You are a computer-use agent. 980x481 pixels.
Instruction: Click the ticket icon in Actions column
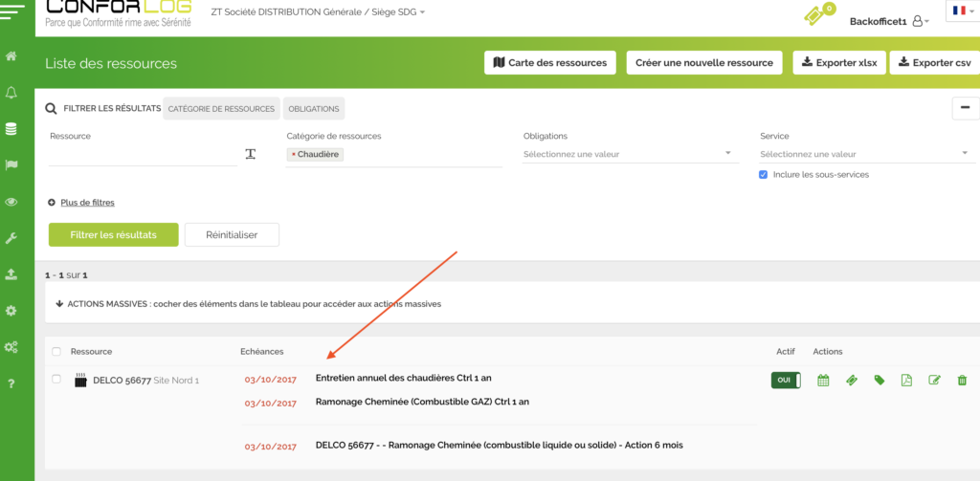851,381
